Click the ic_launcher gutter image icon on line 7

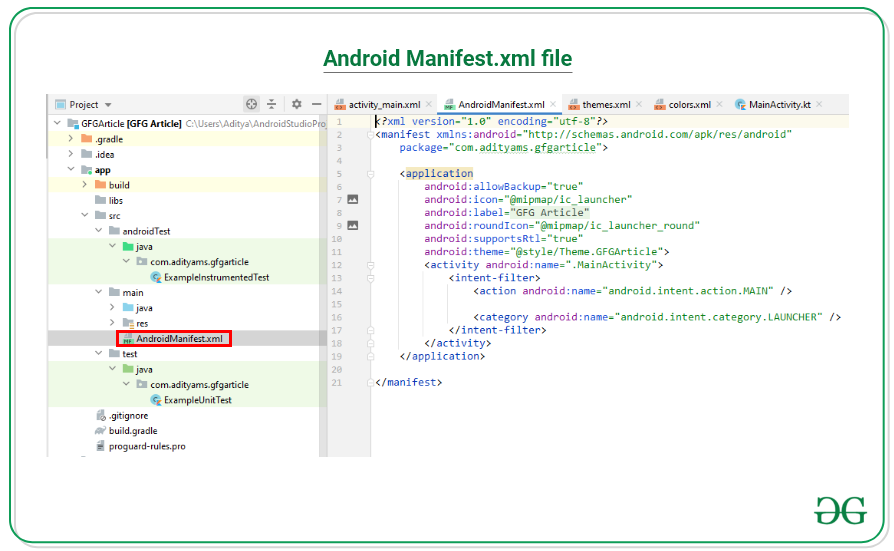click(x=353, y=199)
